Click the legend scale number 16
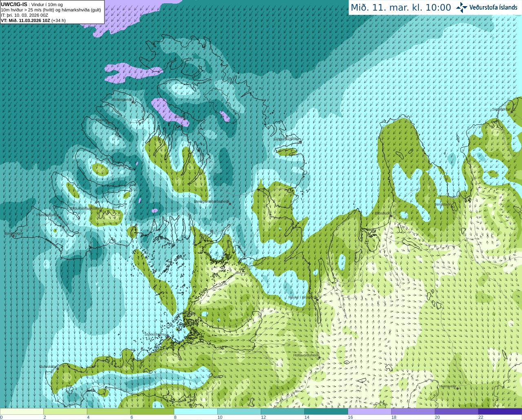 coord(350,417)
